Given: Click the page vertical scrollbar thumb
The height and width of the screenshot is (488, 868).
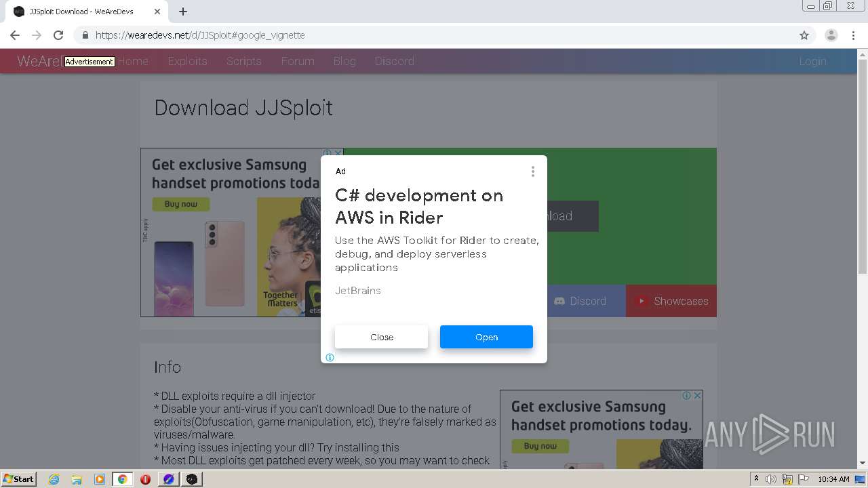Looking at the screenshot, I should 863,166.
